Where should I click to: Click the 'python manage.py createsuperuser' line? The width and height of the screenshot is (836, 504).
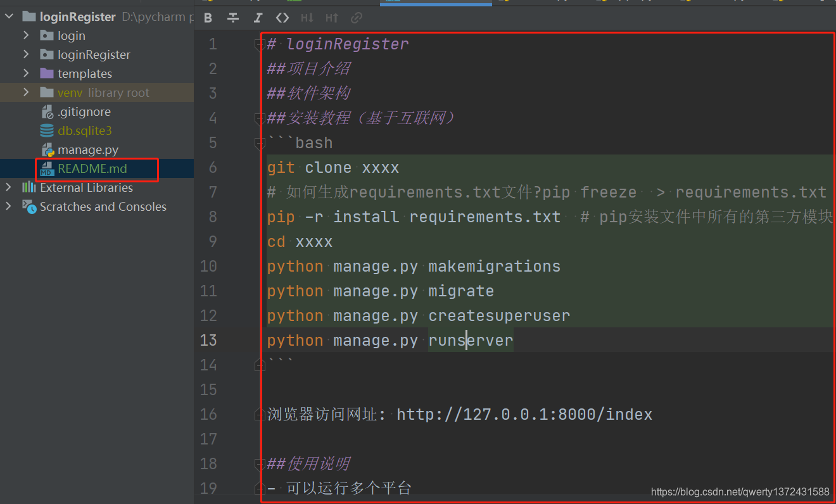coord(419,316)
